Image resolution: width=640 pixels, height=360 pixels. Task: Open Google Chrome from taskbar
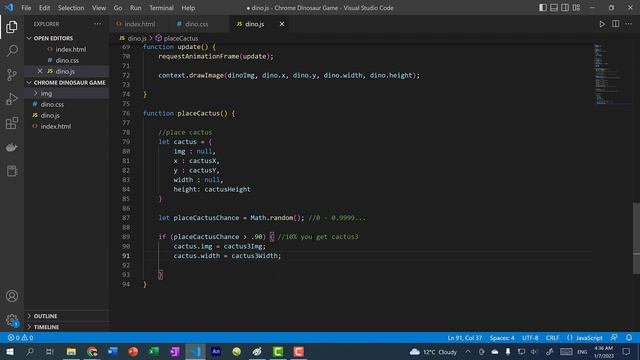92,351
